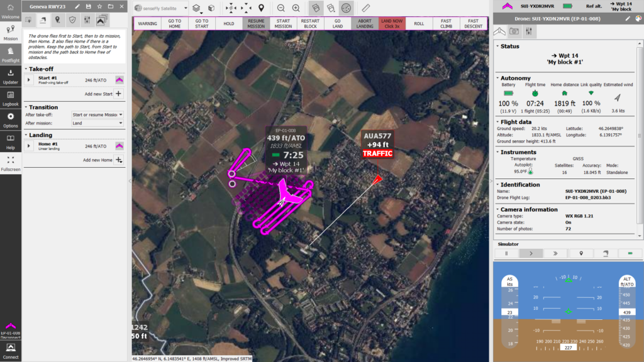Image resolution: width=644 pixels, height=362 pixels.
Task: Play the simulator
Action: click(x=531, y=253)
